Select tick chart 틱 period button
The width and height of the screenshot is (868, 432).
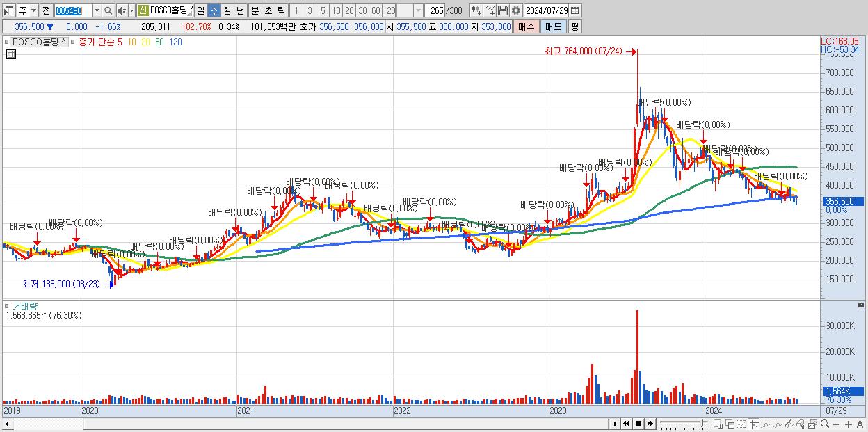coord(281,10)
